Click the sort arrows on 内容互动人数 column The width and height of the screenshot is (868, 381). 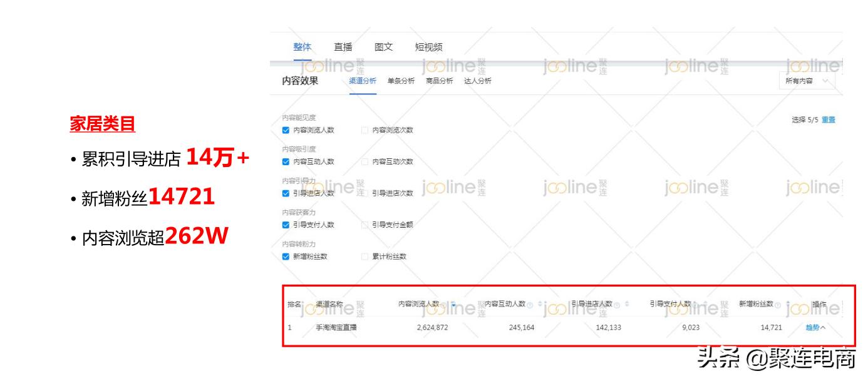tap(540, 303)
